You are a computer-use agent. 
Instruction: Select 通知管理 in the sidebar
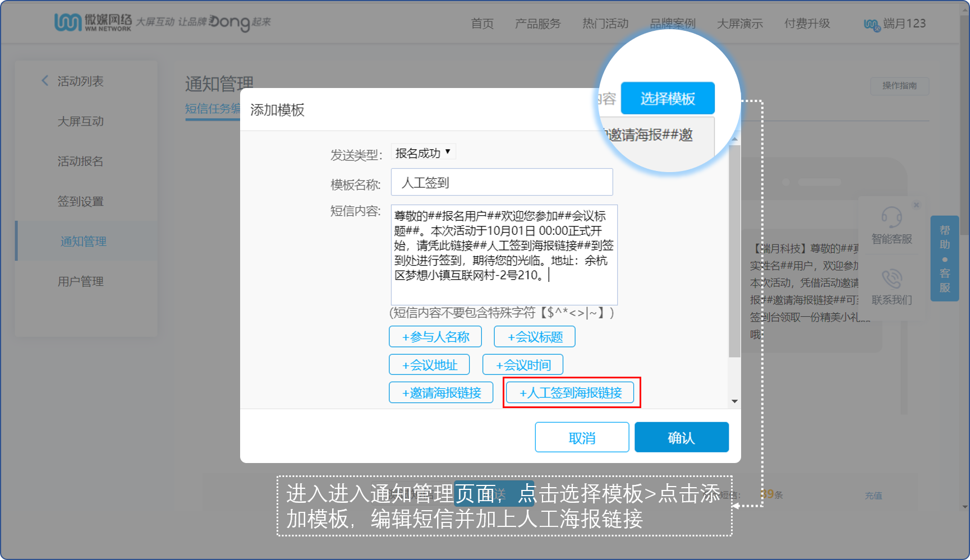pyautogui.click(x=83, y=241)
